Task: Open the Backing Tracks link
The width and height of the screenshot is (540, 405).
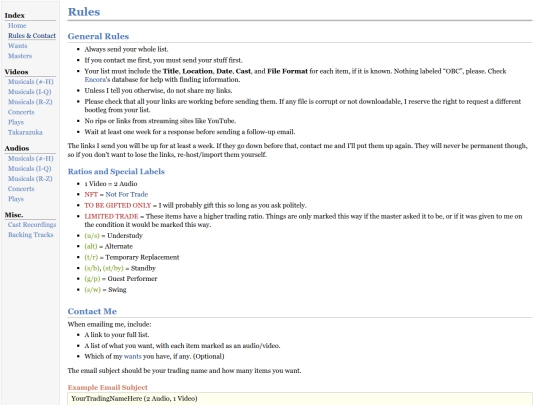Action: click(31, 235)
